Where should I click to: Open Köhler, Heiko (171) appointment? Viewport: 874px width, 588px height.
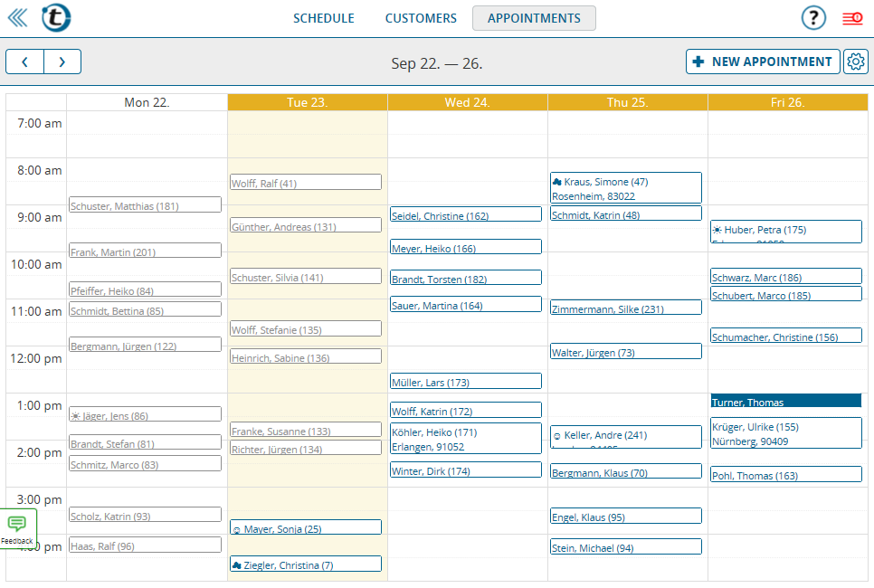point(465,439)
